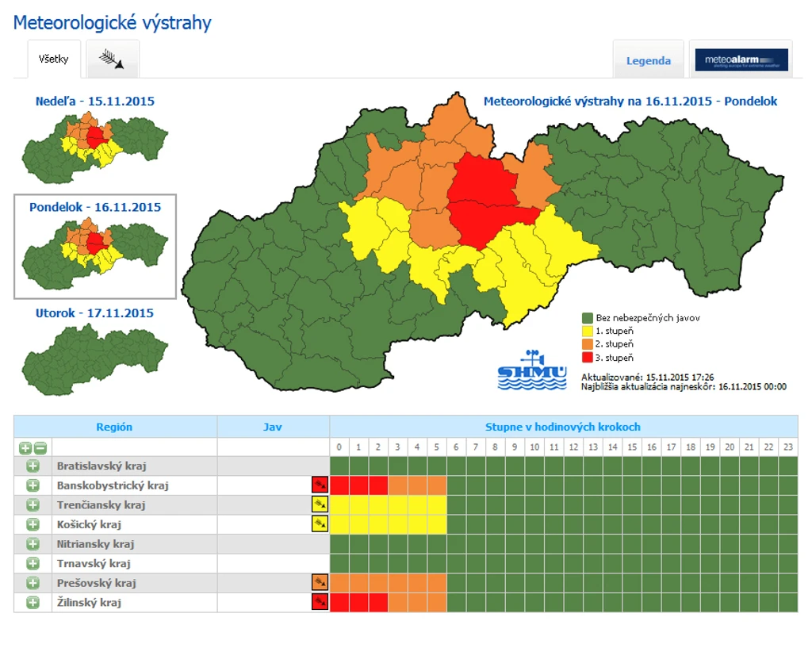The height and width of the screenshot is (648, 812).
Task: Click the meteoalarm logo button
Action: click(x=741, y=60)
